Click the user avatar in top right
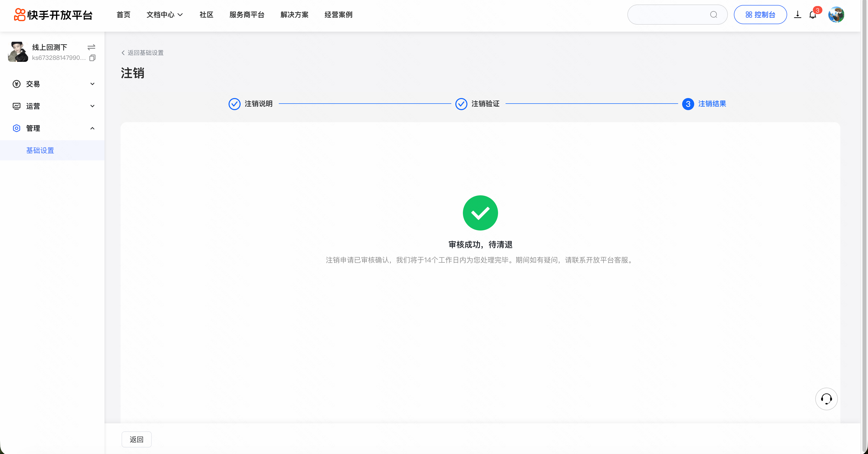868x454 pixels. (x=836, y=15)
